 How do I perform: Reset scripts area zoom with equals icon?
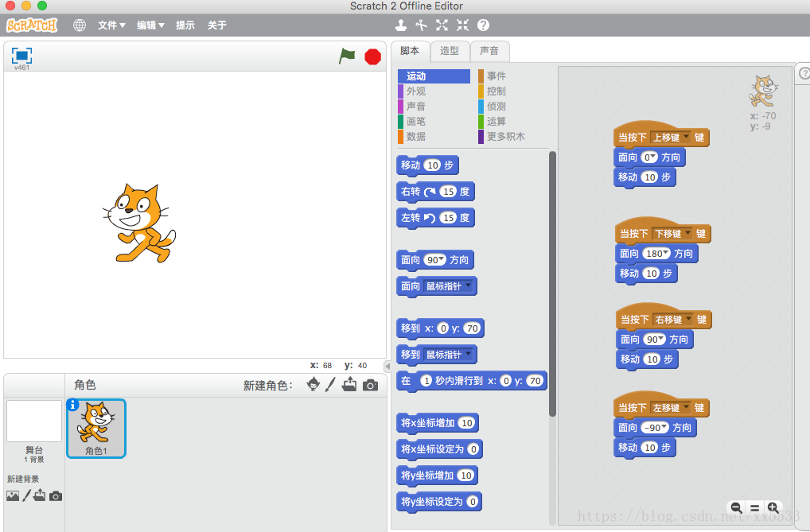click(x=755, y=507)
